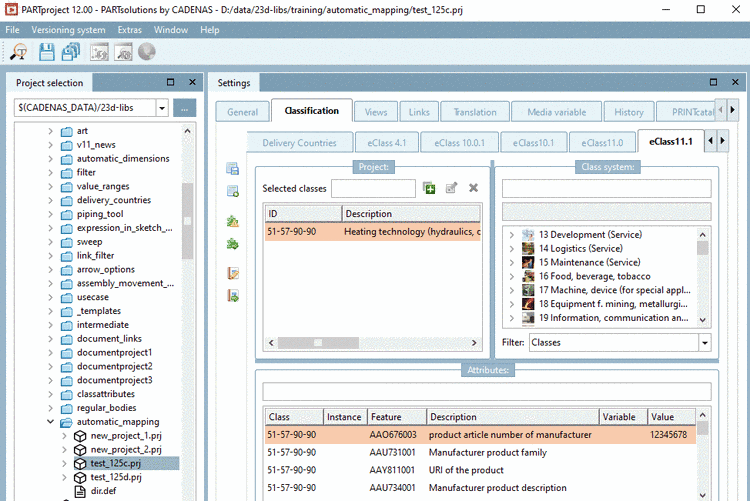This screenshot has width=750, height=501.
Task: Click the fifth icon in Classification side toolbar
Action: [233, 273]
